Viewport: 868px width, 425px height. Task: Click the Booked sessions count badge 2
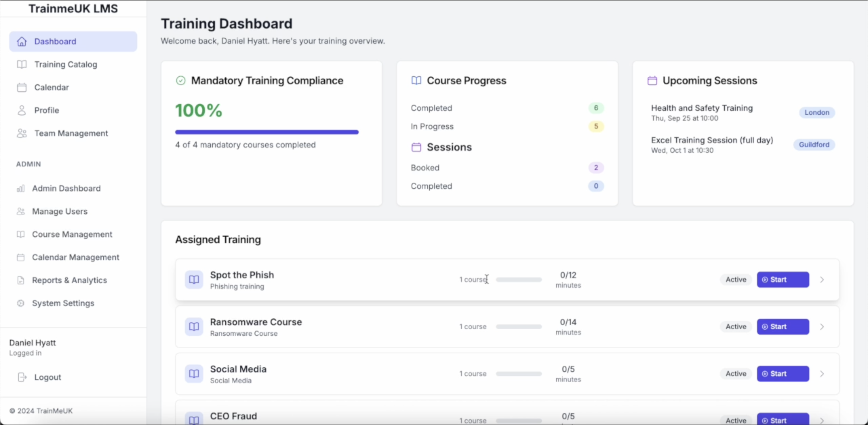pos(596,167)
